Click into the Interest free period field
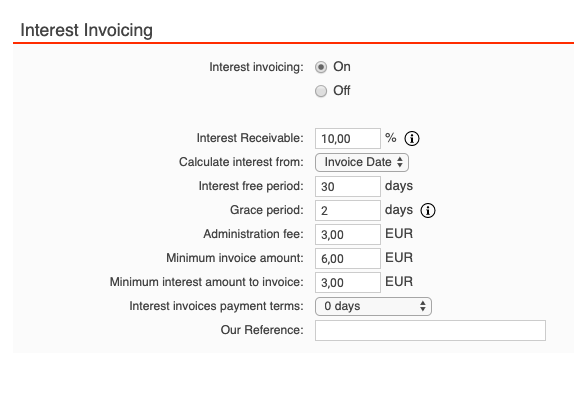The height and width of the screenshot is (415, 574). tap(348, 187)
